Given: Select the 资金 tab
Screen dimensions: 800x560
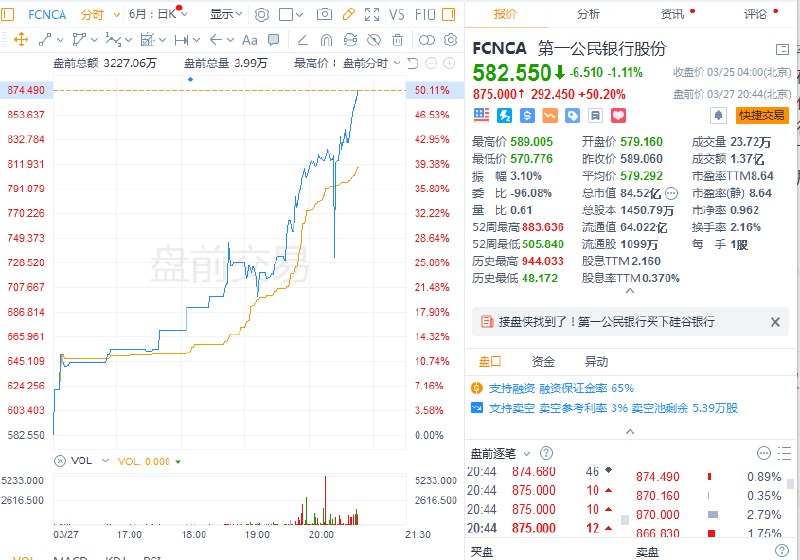Looking at the screenshot, I should [543, 362].
